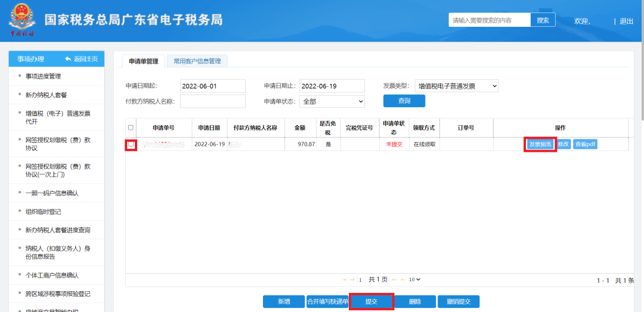644x312 pixels.
Task: Tick the checkbox for the 970.87 row
Action: click(131, 144)
